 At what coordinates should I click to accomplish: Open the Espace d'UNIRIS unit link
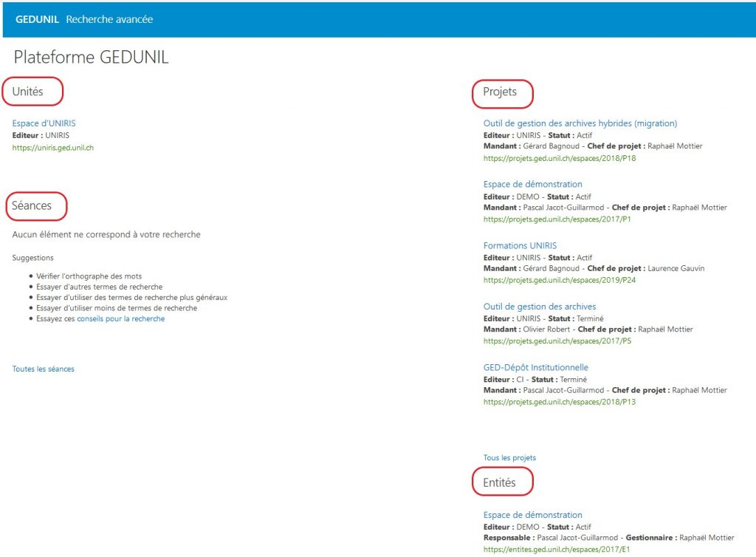pyautogui.click(x=44, y=123)
